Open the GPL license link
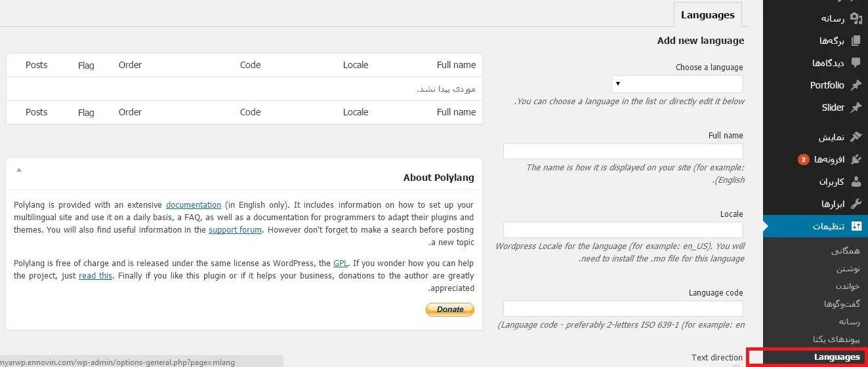The image size is (868, 367). 341,263
